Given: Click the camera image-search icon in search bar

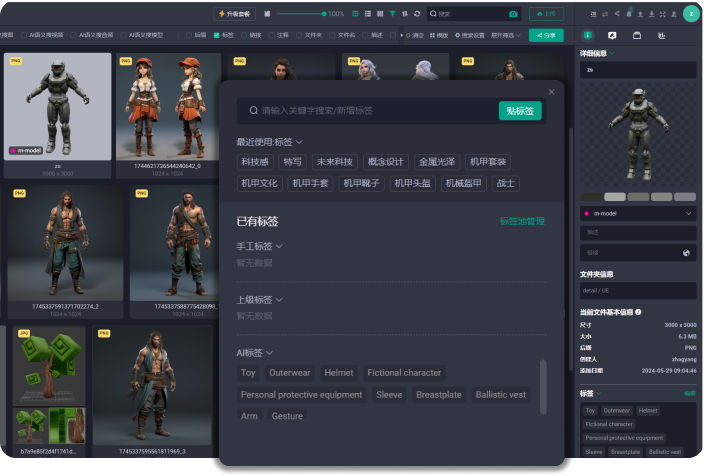Looking at the screenshot, I should pyautogui.click(x=513, y=14).
